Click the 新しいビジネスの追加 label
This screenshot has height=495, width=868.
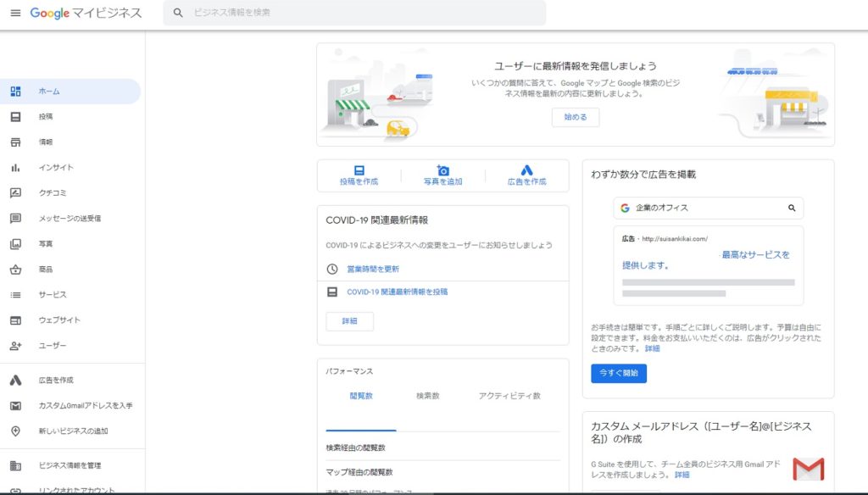point(73,431)
